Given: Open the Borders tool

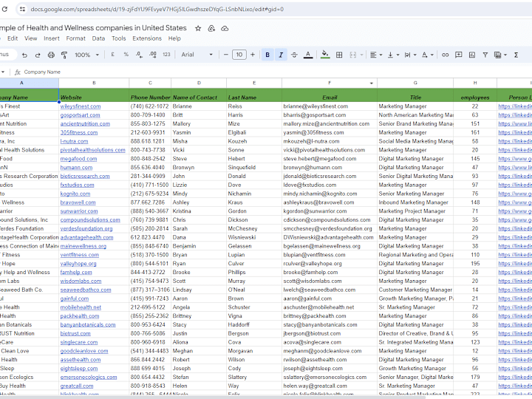Looking at the screenshot, I should tap(339, 55).
